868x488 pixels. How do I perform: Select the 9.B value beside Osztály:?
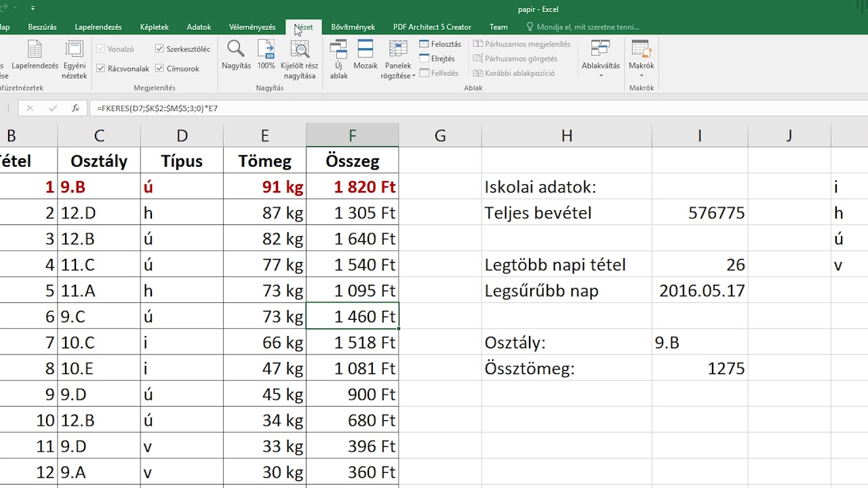click(700, 342)
